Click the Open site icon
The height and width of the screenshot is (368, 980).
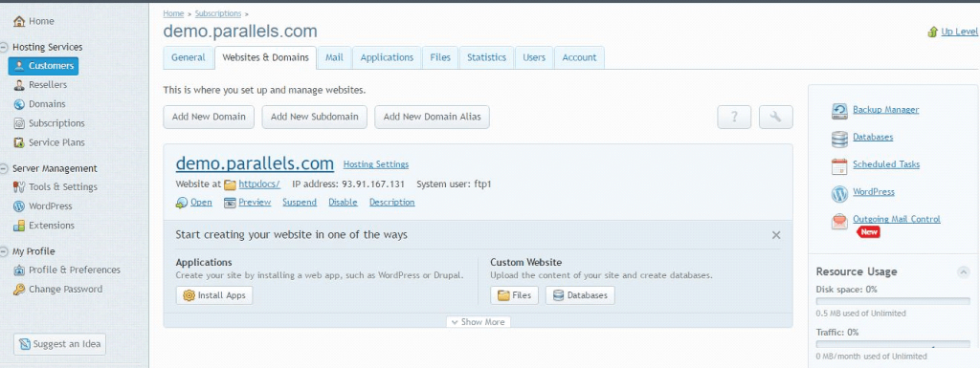[181, 203]
